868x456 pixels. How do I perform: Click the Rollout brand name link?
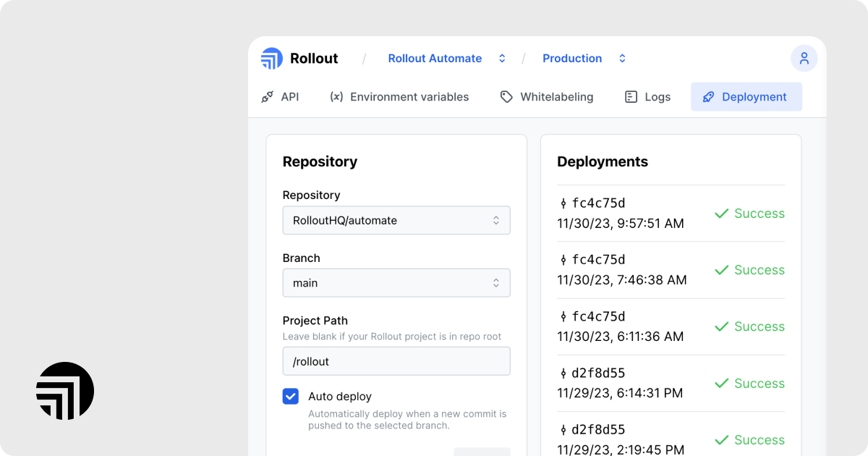coord(314,59)
